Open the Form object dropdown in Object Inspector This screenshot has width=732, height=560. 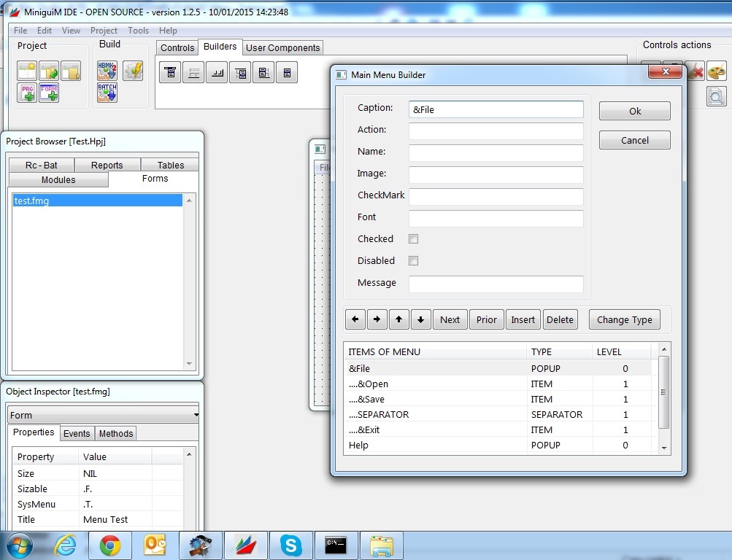point(103,415)
